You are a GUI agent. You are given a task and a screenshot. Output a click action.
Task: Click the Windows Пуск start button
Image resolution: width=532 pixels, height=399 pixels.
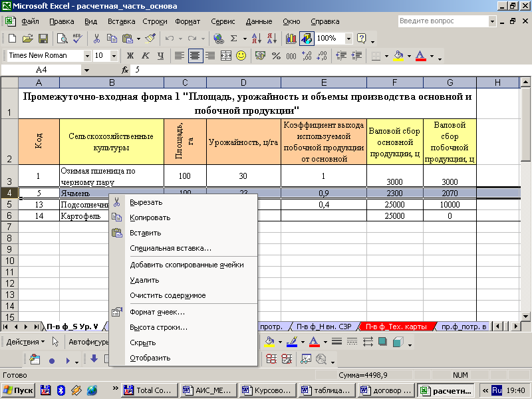(x=18, y=390)
